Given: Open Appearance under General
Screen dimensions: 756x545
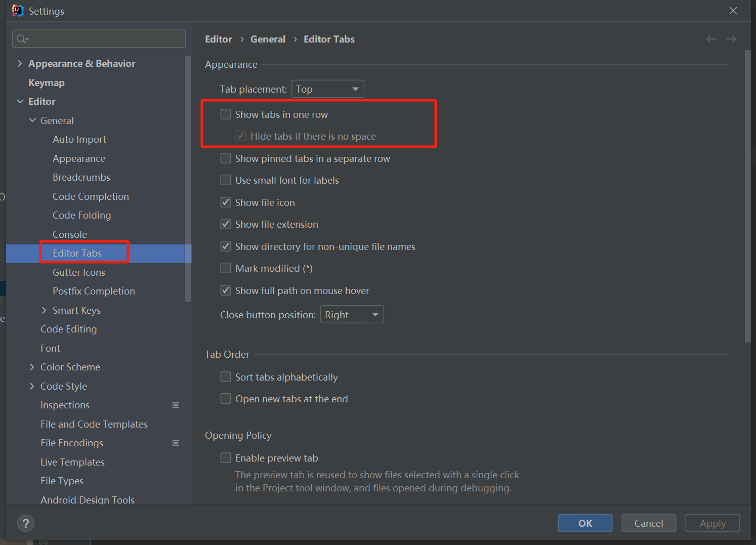Looking at the screenshot, I should [x=79, y=158].
